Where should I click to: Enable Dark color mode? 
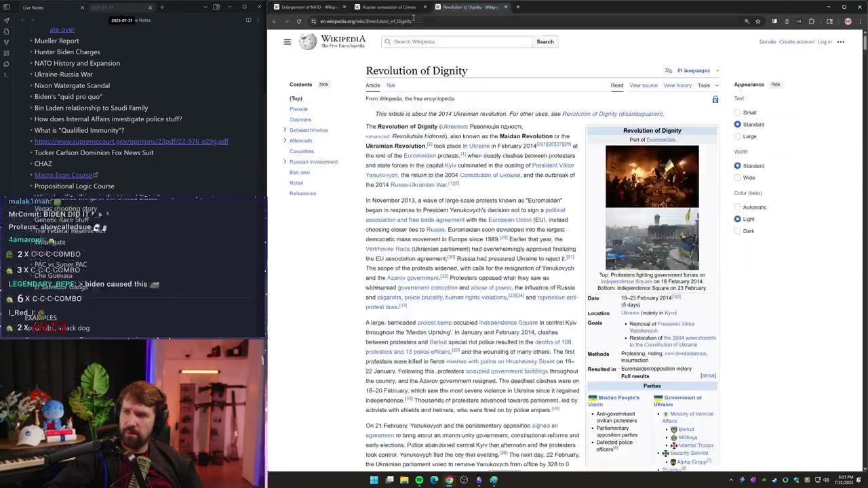point(738,231)
